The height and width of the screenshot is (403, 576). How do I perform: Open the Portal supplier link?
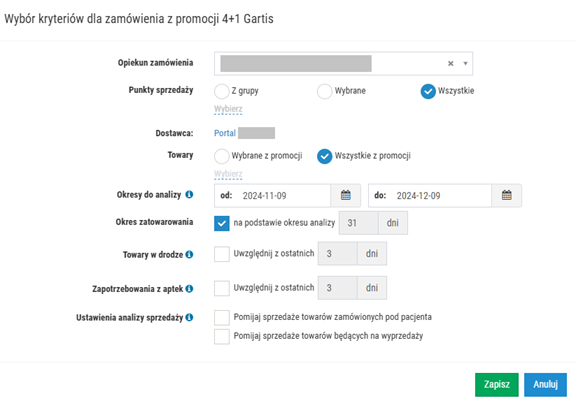point(225,133)
